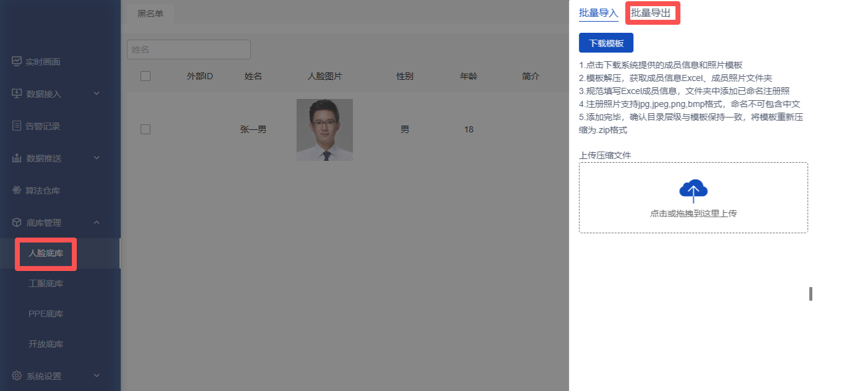
Task: Click the 底库管理 cube icon
Action: tap(17, 223)
